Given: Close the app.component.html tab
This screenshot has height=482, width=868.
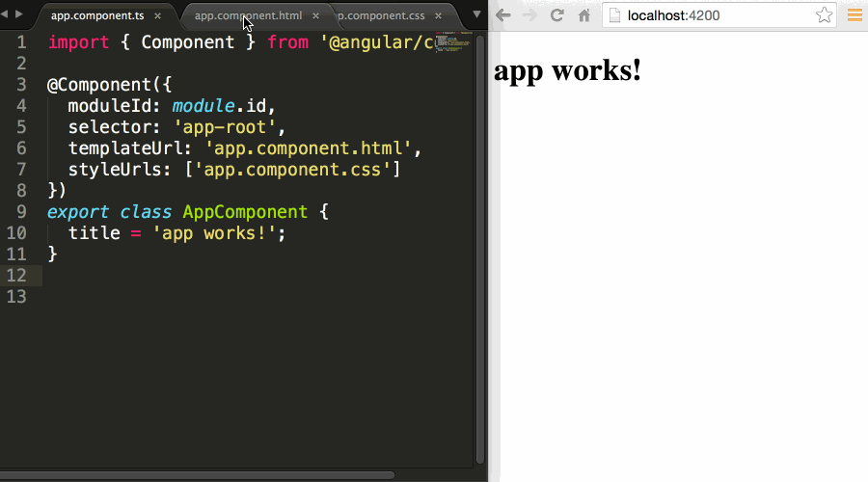Looking at the screenshot, I should tap(315, 16).
